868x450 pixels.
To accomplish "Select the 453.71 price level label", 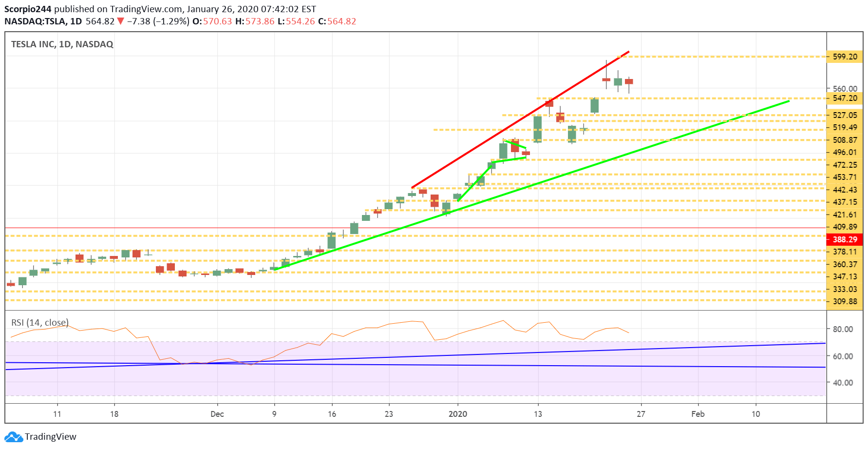I will point(845,177).
